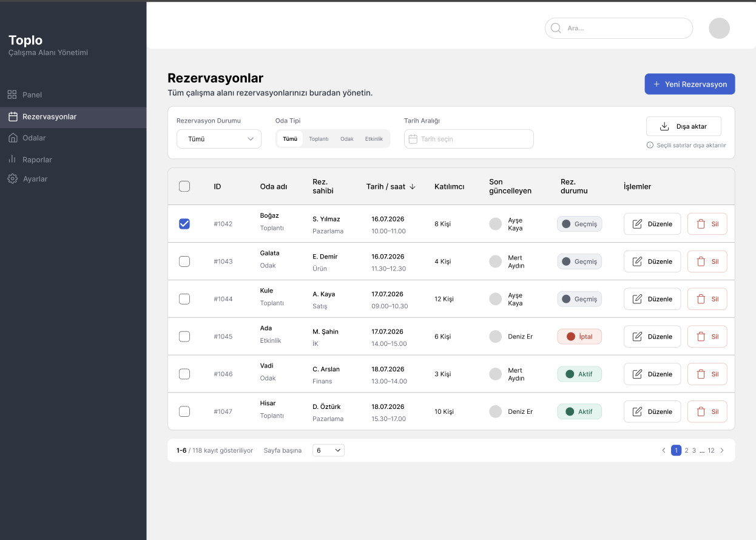Delete reservation #1043 Galata
This screenshot has height=540, width=756.
[707, 262]
